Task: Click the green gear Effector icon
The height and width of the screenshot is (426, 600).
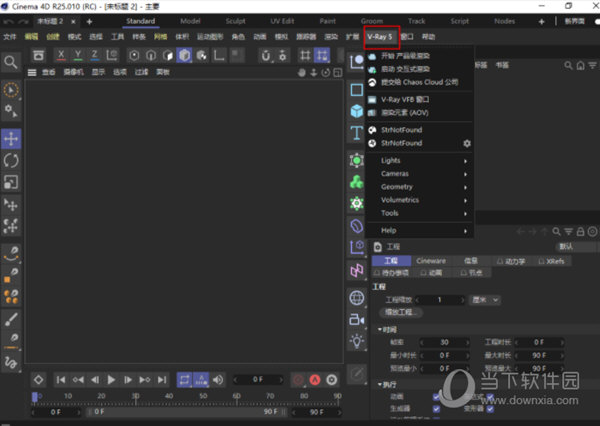Action: pyautogui.click(x=357, y=203)
